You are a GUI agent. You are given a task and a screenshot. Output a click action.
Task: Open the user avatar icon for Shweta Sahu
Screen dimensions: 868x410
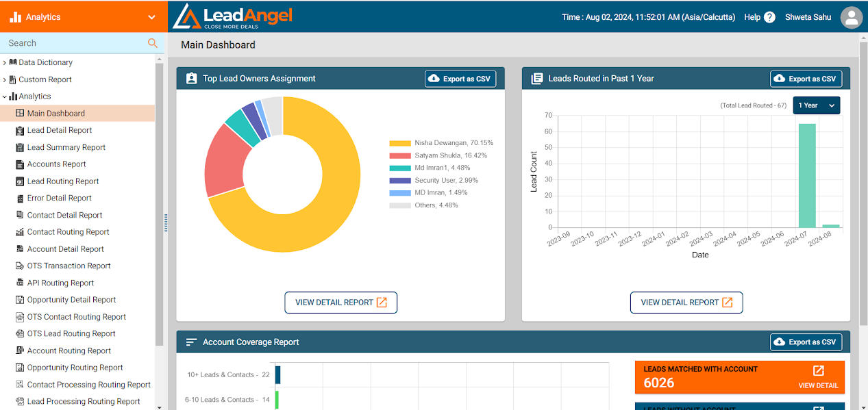(x=852, y=17)
